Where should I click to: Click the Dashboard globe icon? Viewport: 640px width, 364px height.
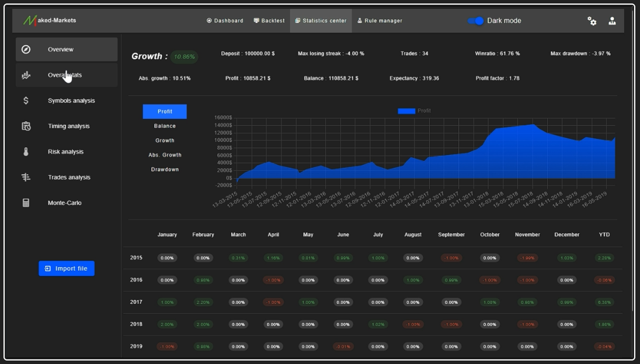pos(209,20)
